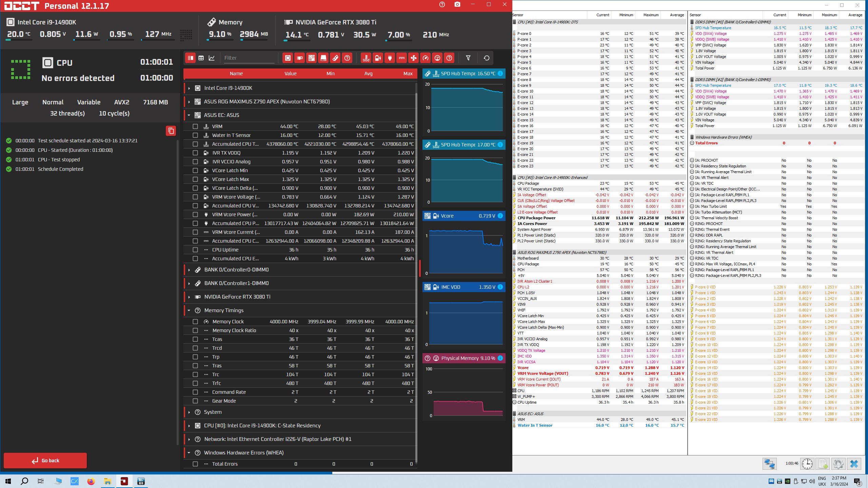Switch to the table grid view
Image resolution: width=868 pixels, height=488 pixels.
pyautogui.click(x=201, y=58)
